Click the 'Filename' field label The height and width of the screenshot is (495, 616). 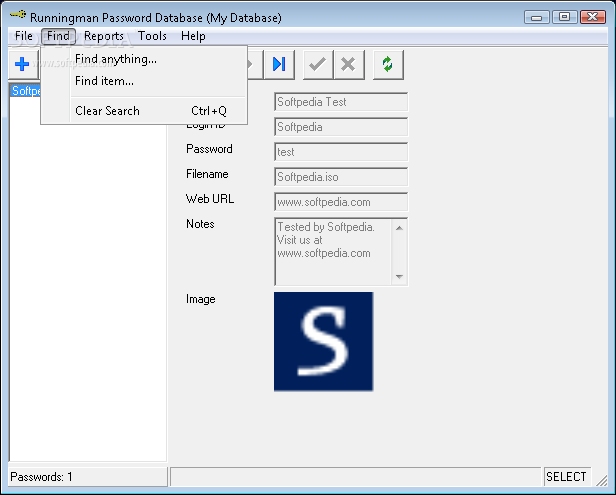coord(207,174)
